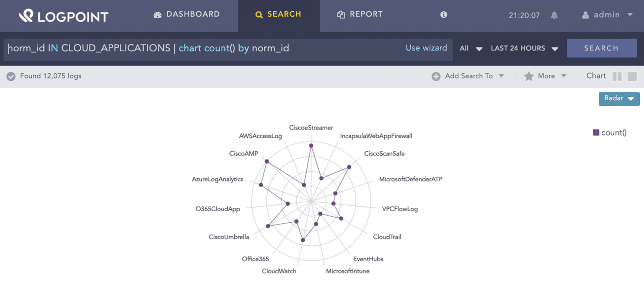Open the info circle icon
The width and height of the screenshot is (644, 283).
tap(444, 15)
